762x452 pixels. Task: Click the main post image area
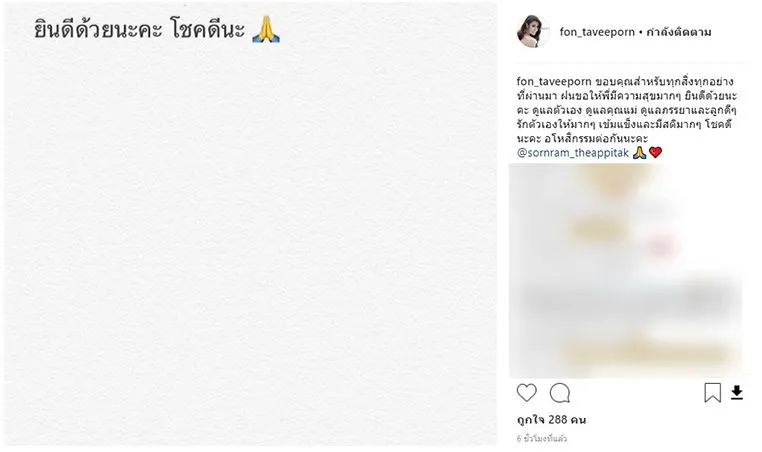point(251,224)
